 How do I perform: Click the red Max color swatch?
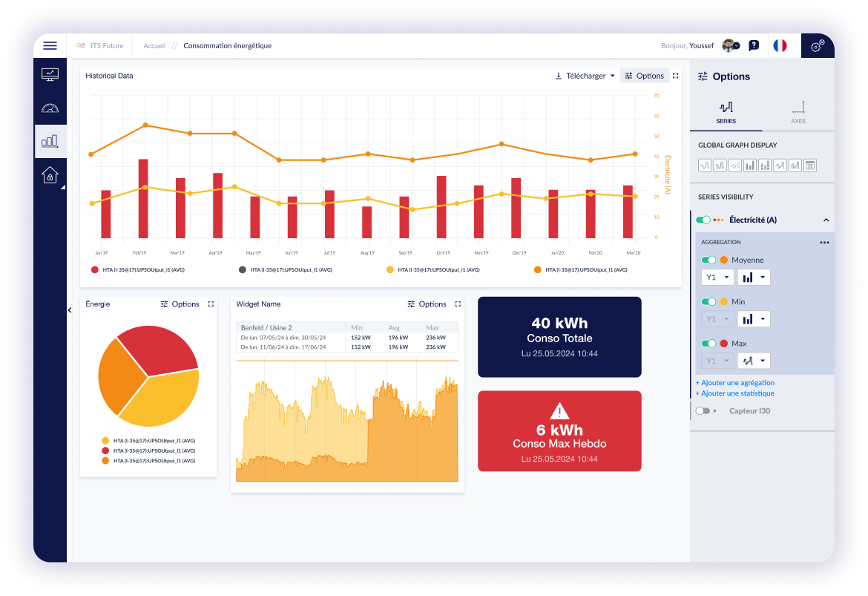point(723,344)
